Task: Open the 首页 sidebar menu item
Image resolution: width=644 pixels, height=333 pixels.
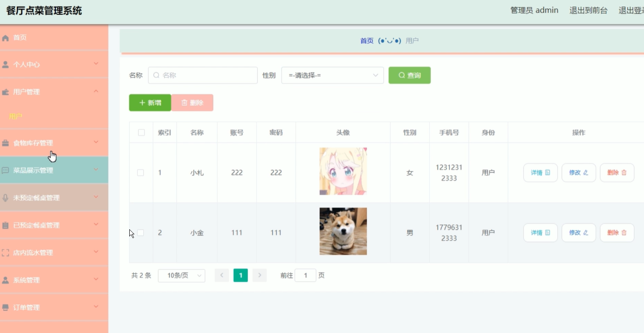Action: tap(54, 38)
